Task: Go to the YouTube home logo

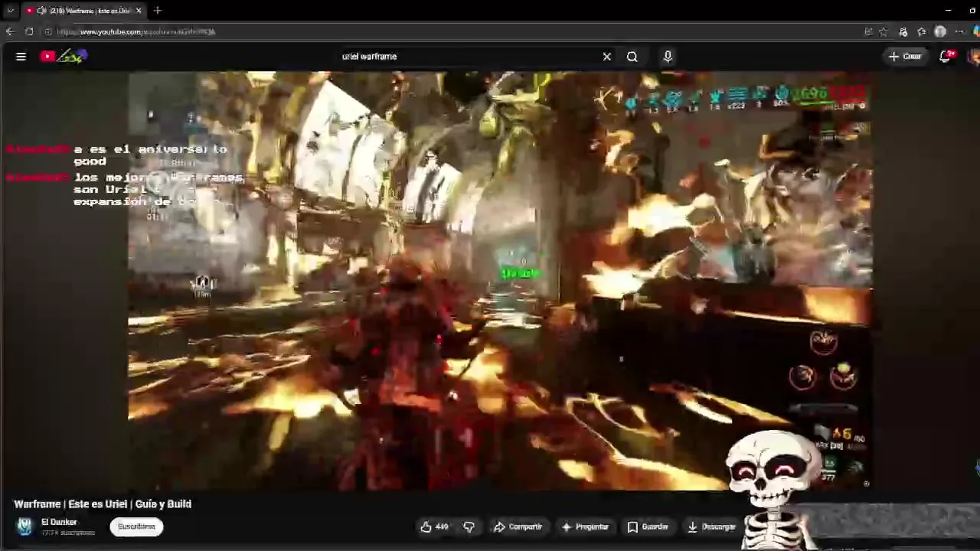Action: point(64,56)
